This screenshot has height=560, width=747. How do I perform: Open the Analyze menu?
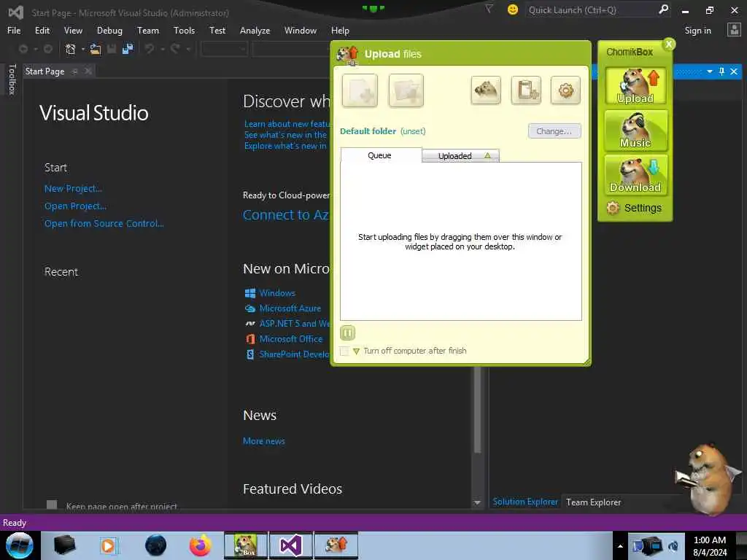(255, 31)
